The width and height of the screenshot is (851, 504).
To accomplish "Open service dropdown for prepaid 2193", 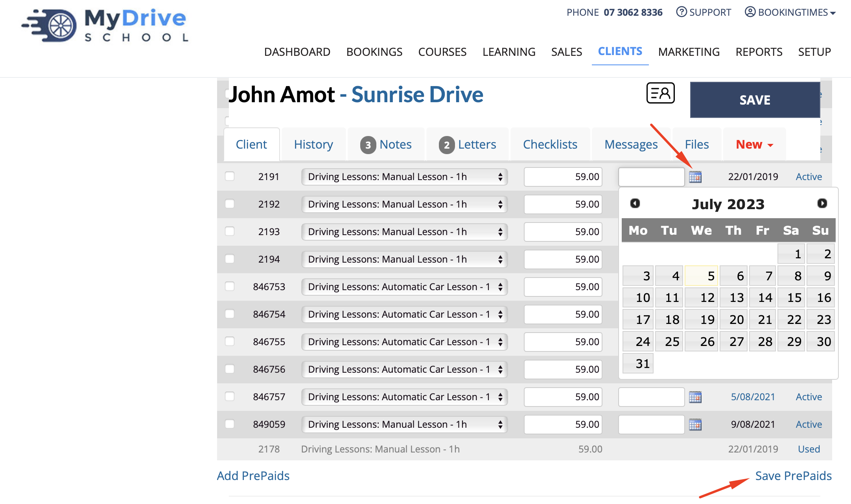I will click(404, 232).
